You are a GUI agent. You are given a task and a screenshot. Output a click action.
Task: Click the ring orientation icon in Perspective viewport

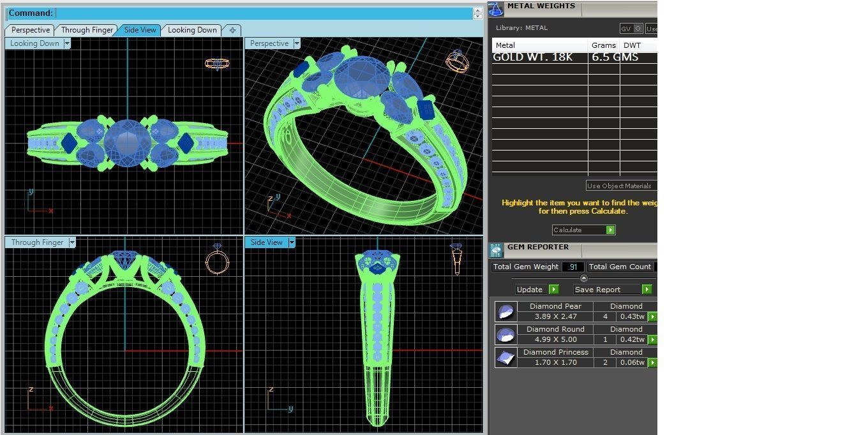pos(457,61)
